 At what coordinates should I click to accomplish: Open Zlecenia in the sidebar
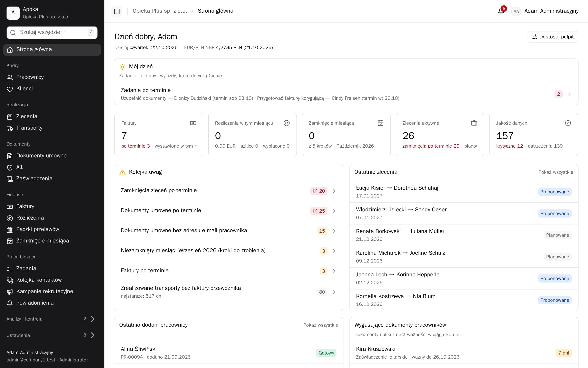[x=52, y=117]
